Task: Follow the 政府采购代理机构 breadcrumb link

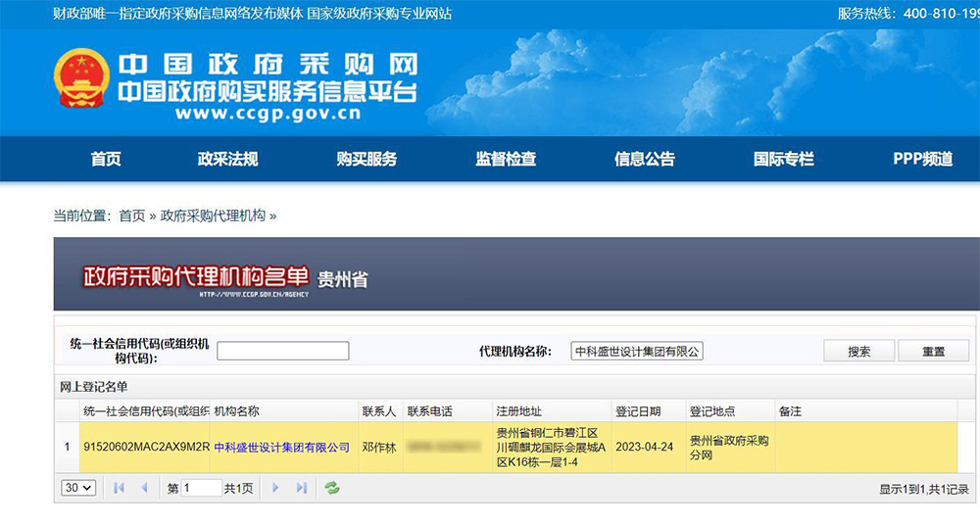Action: coord(213,216)
